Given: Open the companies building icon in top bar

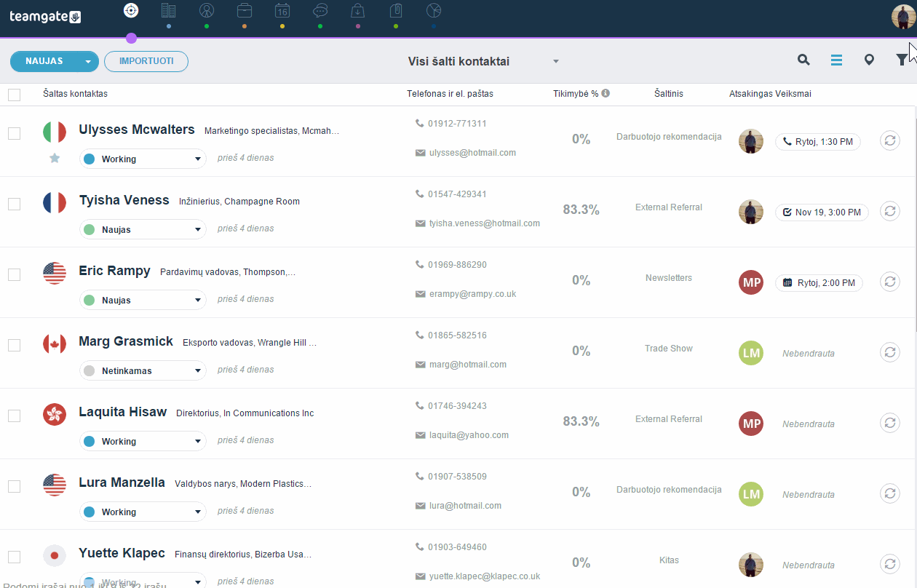Looking at the screenshot, I should point(168,10).
